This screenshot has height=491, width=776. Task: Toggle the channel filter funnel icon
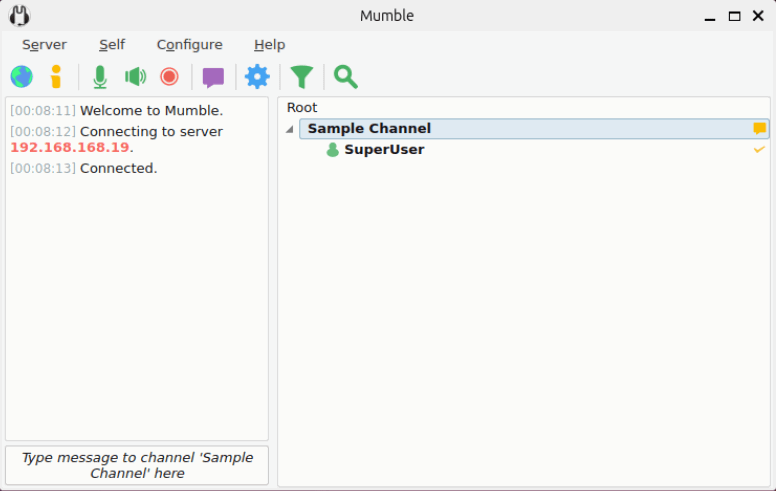tap(301, 77)
